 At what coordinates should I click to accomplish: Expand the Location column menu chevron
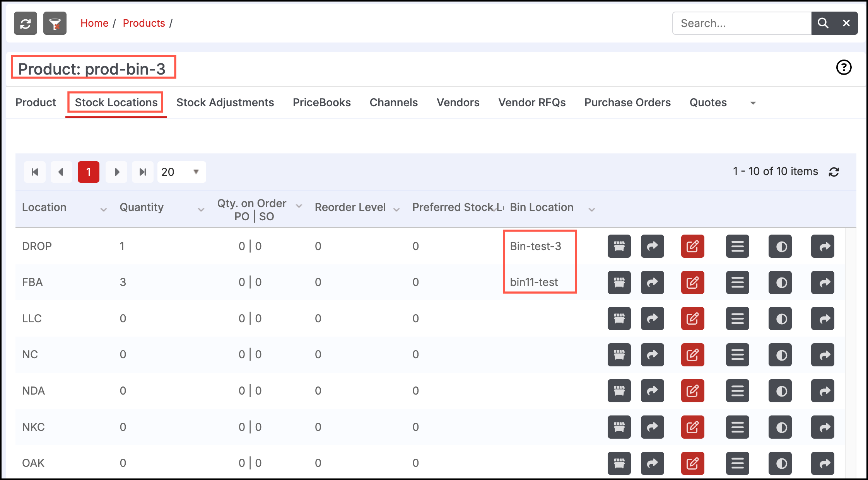tap(103, 209)
